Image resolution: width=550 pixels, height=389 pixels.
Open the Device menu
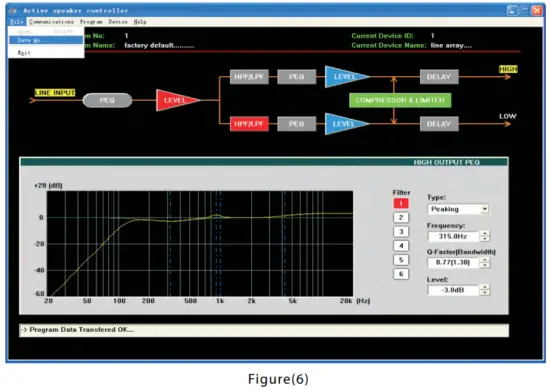pyautogui.click(x=118, y=22)
